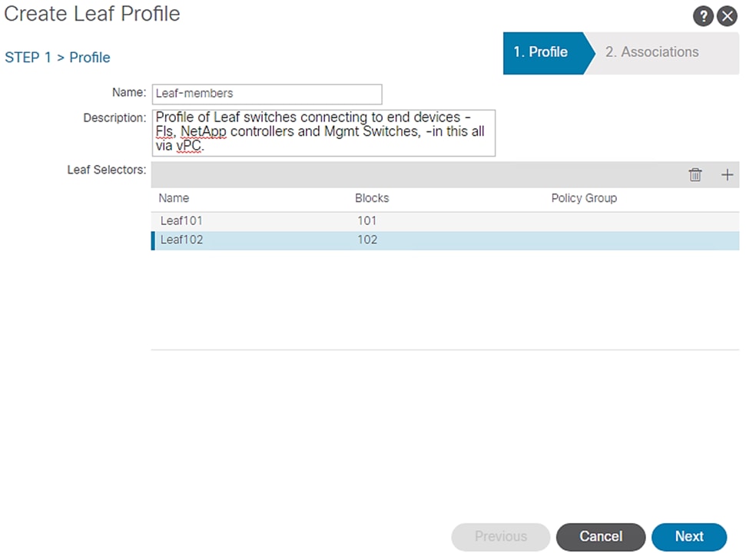Open the help question mark icon
The width and height of the screenshot is (746, 560).
(x=703, y=16)
